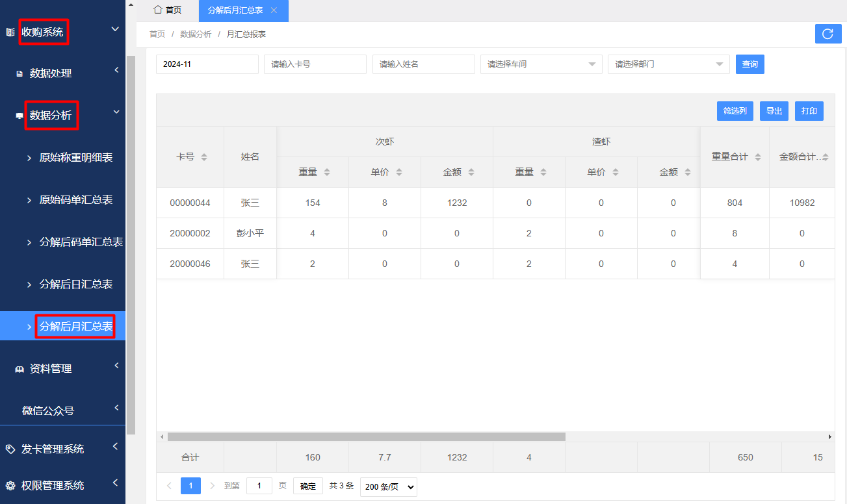Click card number 20000046 cell

[190, 264]
